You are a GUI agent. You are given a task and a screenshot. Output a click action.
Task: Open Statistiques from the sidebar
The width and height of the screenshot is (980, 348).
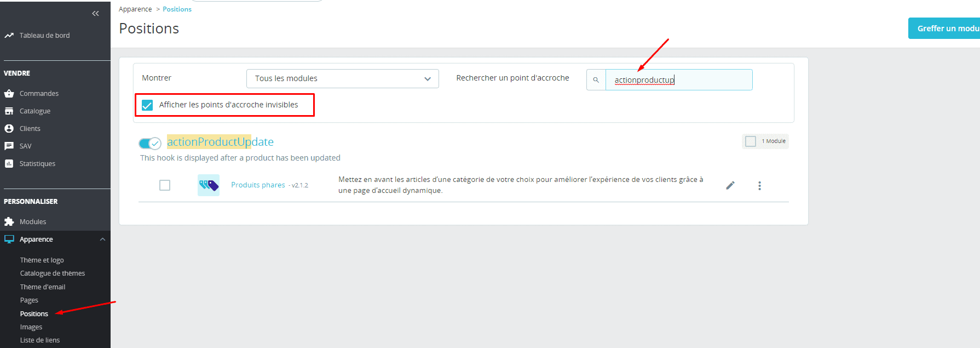37,164
